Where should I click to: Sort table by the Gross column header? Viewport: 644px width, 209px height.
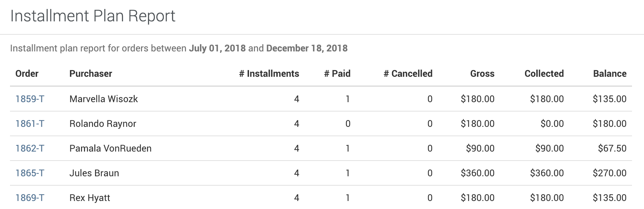[482, 73]
